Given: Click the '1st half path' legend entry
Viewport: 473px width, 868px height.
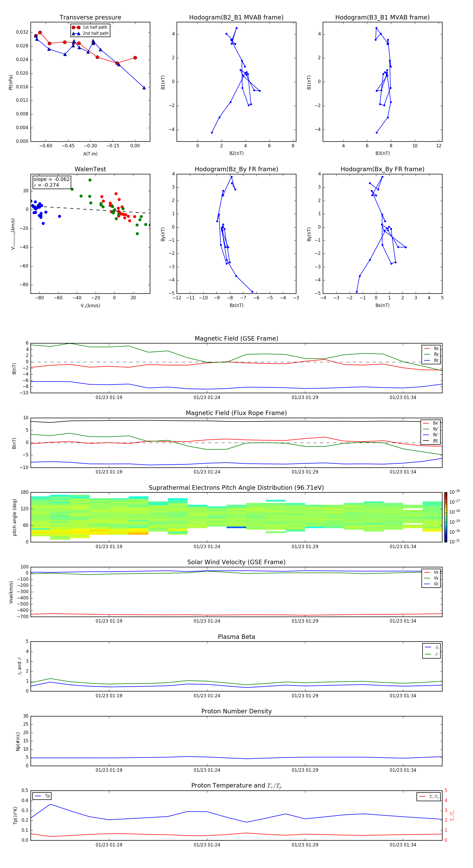Looking at the screenshot, I should [x=90, y=27].
